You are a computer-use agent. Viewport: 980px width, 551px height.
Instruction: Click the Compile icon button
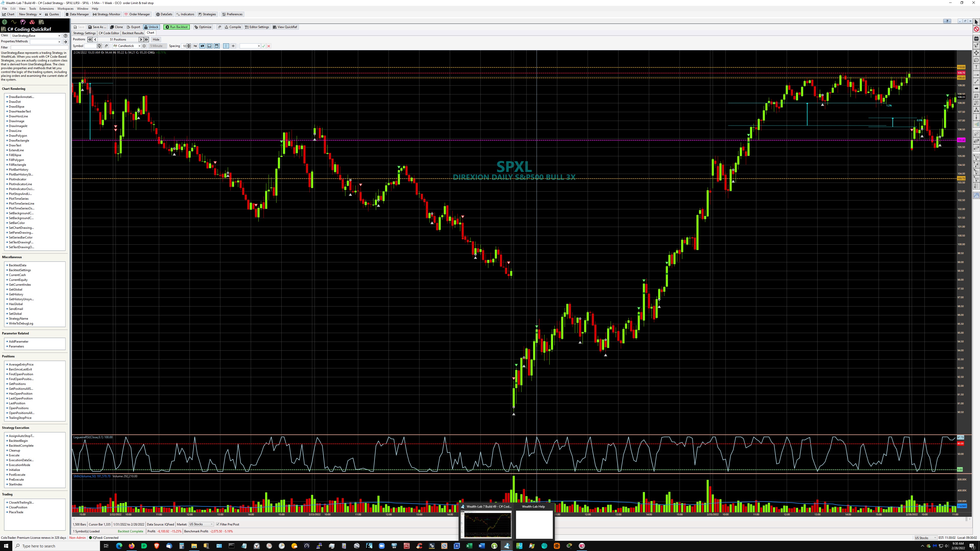click(233, 27)
